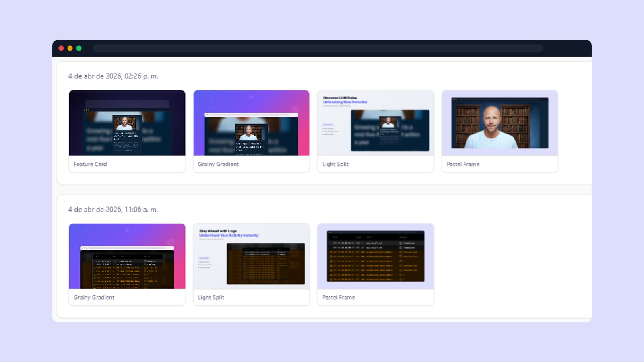Choose Pastel Frame thumbnail showing logs table
The height and width of the screenshot is (362, 644).
tap(376, 256)
